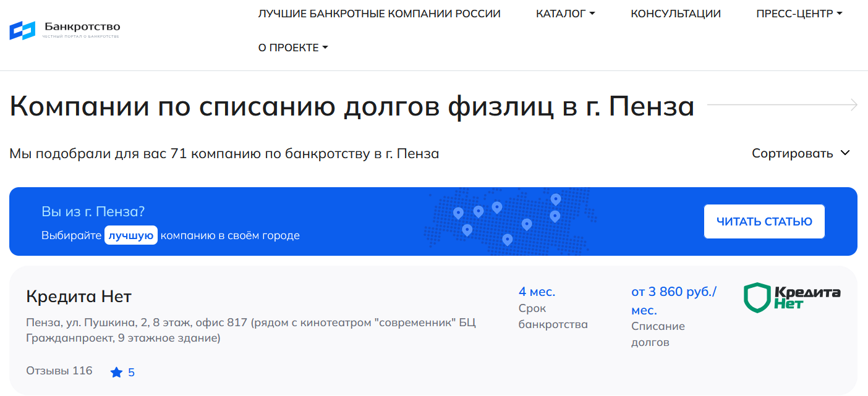Screen dimensions: 868x396
Task: Click the Списание долгов label
Action: coord(658,334)
